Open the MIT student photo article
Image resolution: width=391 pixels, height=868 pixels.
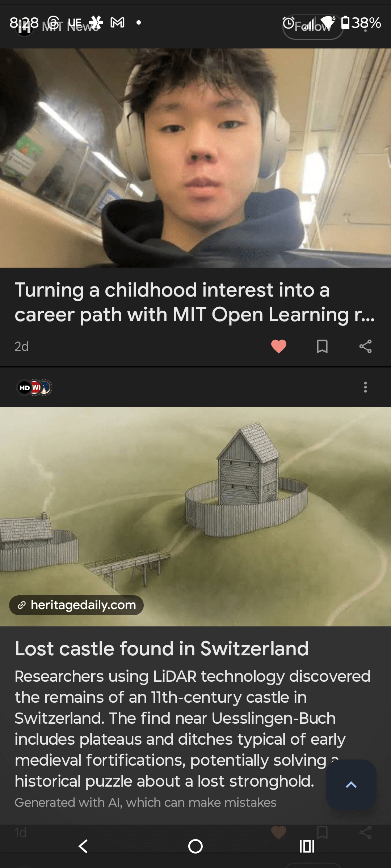(x=195, y=158)
